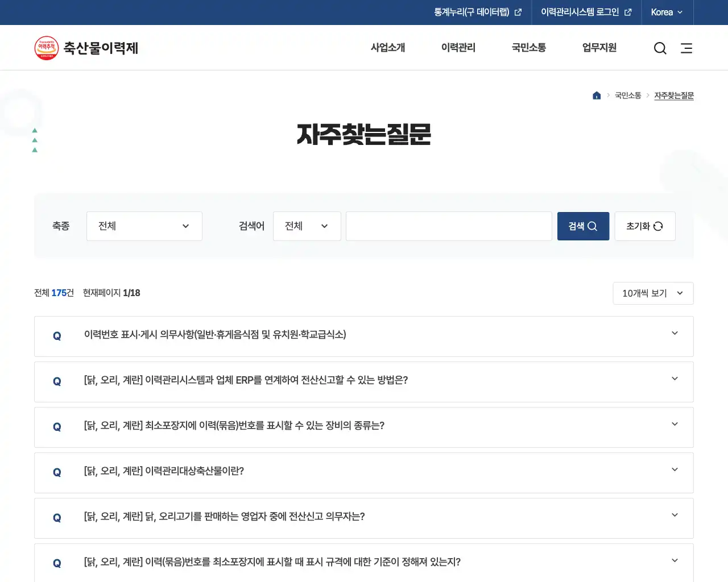This screenshot has width=728, height=582.
Task: Click the 175건 total count text
Action: click(x=63, y=293)
